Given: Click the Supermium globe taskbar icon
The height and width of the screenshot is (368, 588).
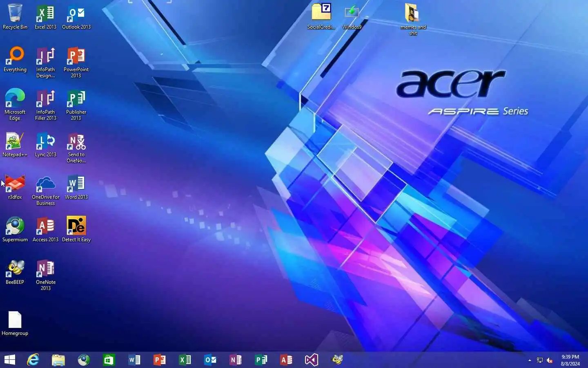Looking at the screenshot, I should [x=84, y=360].
